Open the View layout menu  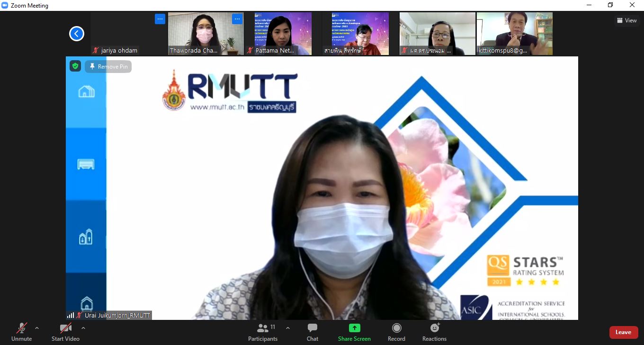click(627, 20)
